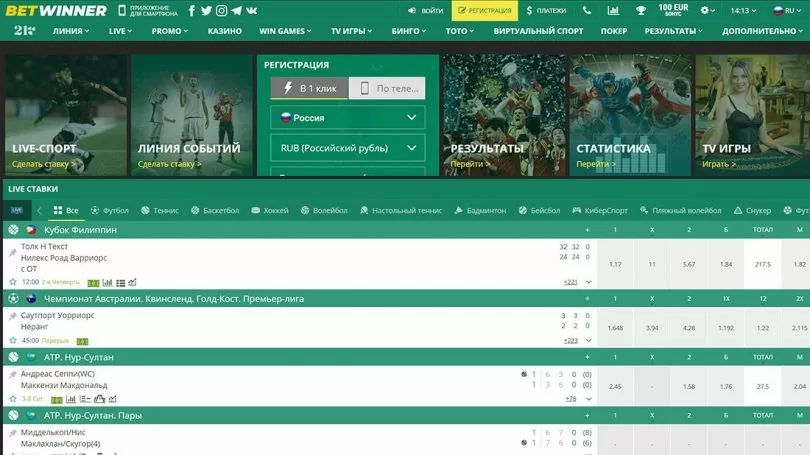Open the VK page icon
This screenshot has width=810, height=455.
252,10
